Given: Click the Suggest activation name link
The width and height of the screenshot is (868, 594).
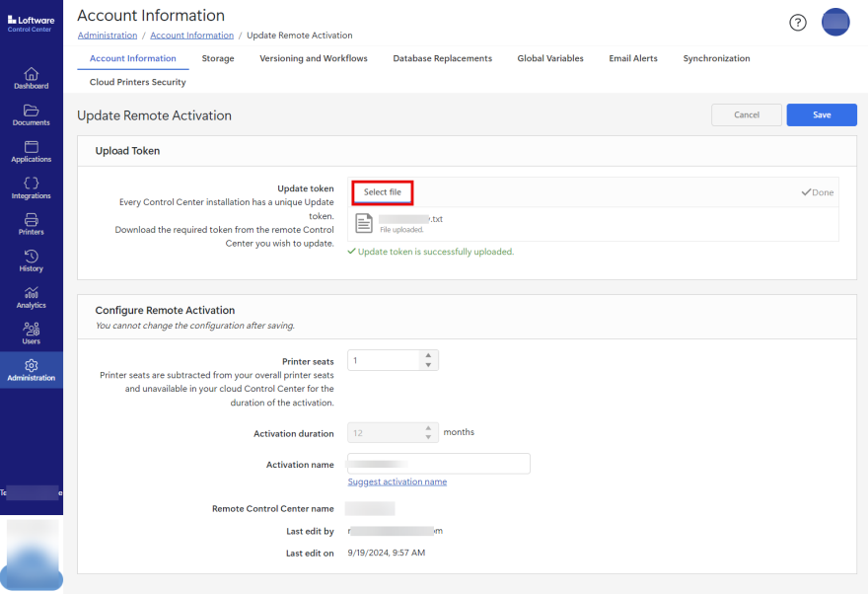Looking at the screenshot, I should coord(398,482).
